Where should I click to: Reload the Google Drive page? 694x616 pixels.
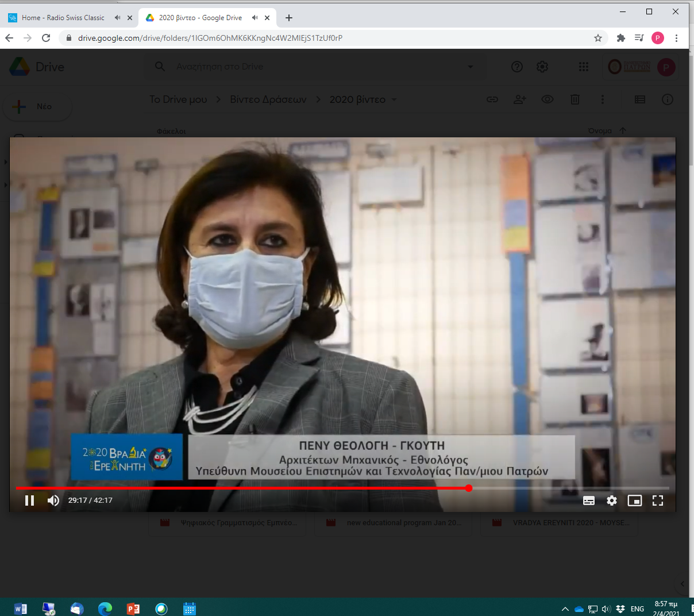[x=46, y=38]
